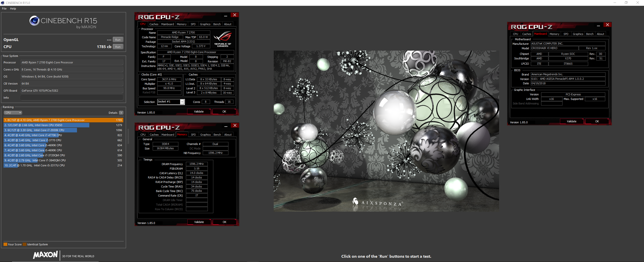The width and height of the screenshot is (644, 262).
Task: Select ranking row 9 Intel Core i7-3840QM
Action: (x=63, y=160)
